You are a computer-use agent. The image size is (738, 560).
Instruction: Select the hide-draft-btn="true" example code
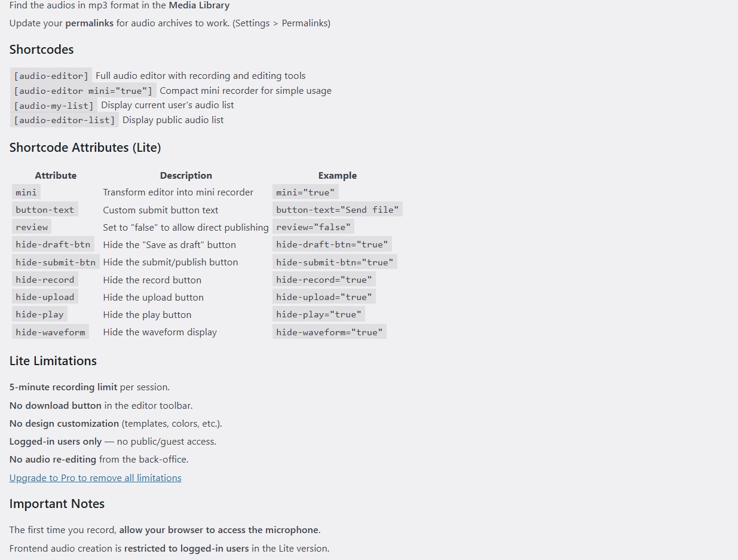[332, 244]
